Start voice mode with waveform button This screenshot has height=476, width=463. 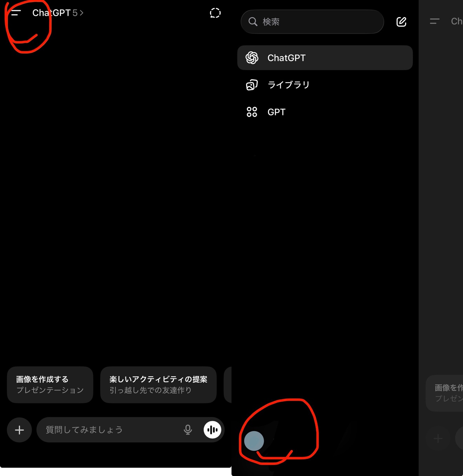click(x=213, y=430)
